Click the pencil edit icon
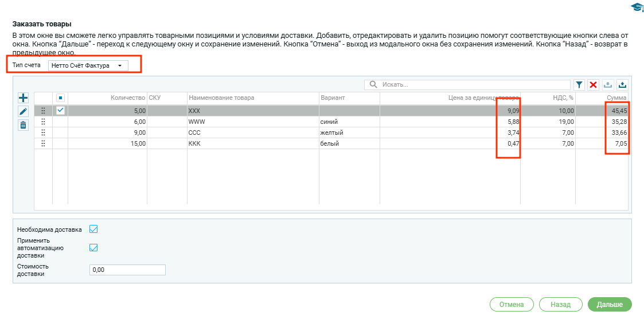The height and width of the screenshot is (323, 644). (x=23, y=111)
